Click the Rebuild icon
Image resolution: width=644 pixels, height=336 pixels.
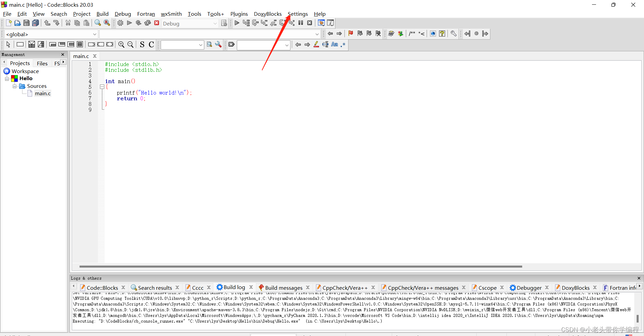[x=148, y=23]
